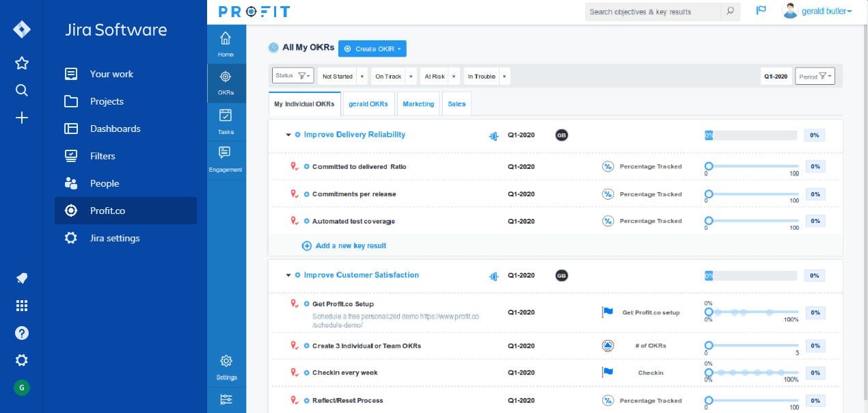Viewport: 868px width, 413px height.
Task: Click the sliders preferences icon at sidebar bottom
Action: [x=226, y=400]
